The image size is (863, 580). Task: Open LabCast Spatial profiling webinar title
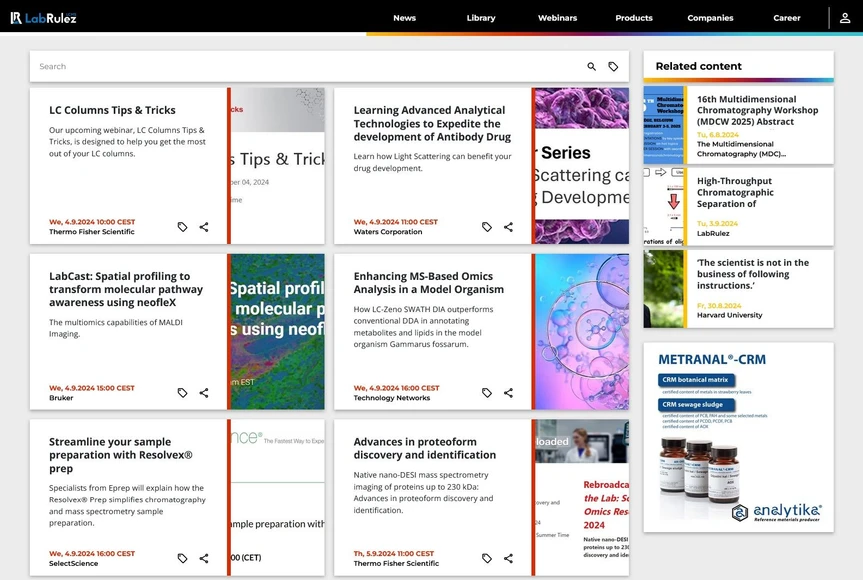(126, 289)
